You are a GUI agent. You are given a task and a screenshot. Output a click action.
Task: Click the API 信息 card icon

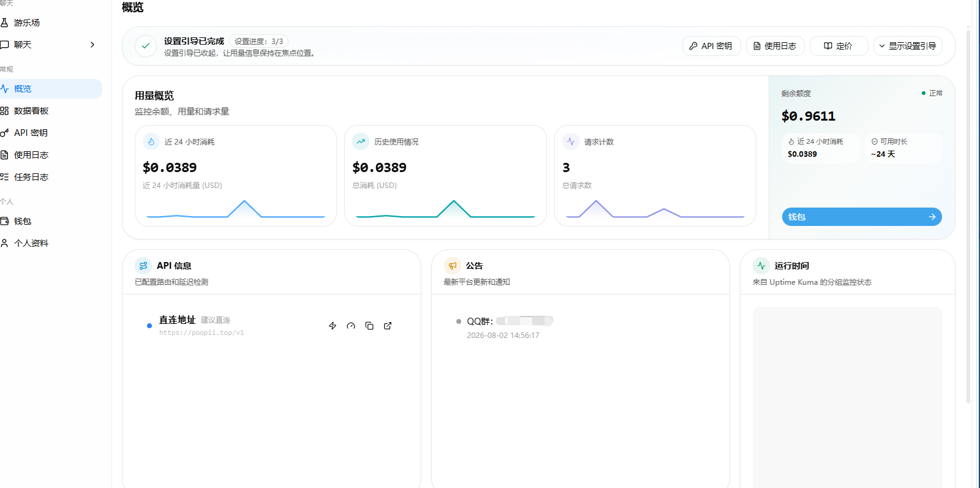(x=143, y=266)
